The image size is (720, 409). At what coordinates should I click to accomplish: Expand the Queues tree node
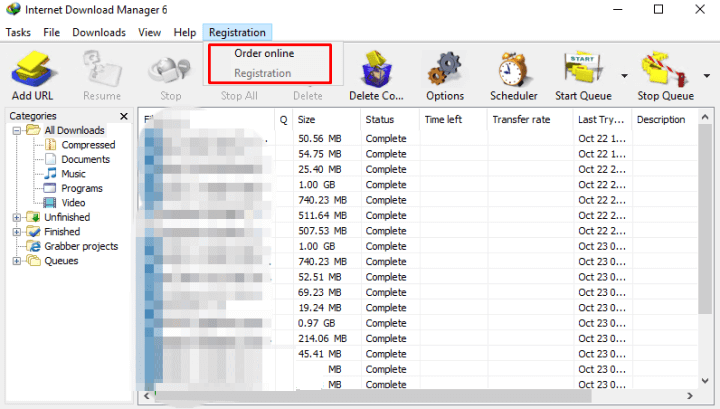coord(17,261)
